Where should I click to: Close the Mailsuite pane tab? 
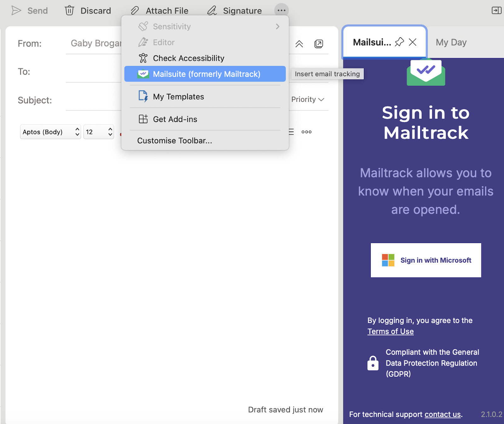[x=413, y=42]
